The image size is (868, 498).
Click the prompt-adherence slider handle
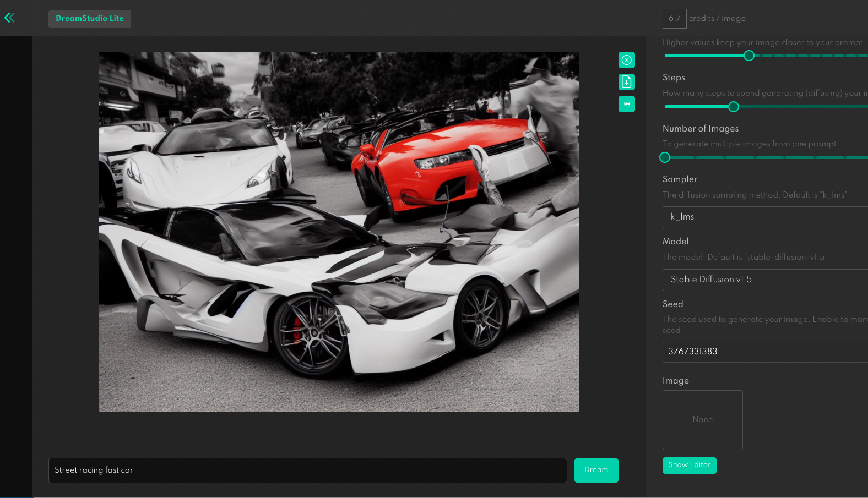pos(748,56)
